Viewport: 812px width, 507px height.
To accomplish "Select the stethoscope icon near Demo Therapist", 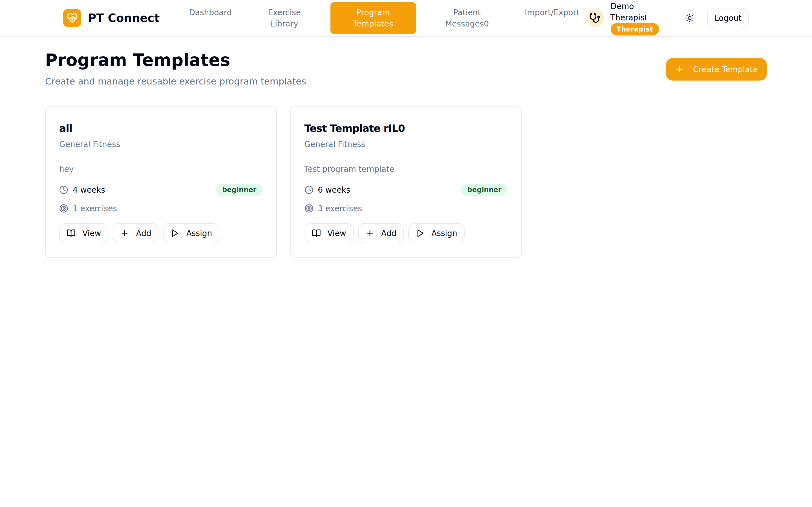I will [x=594, y=18].
